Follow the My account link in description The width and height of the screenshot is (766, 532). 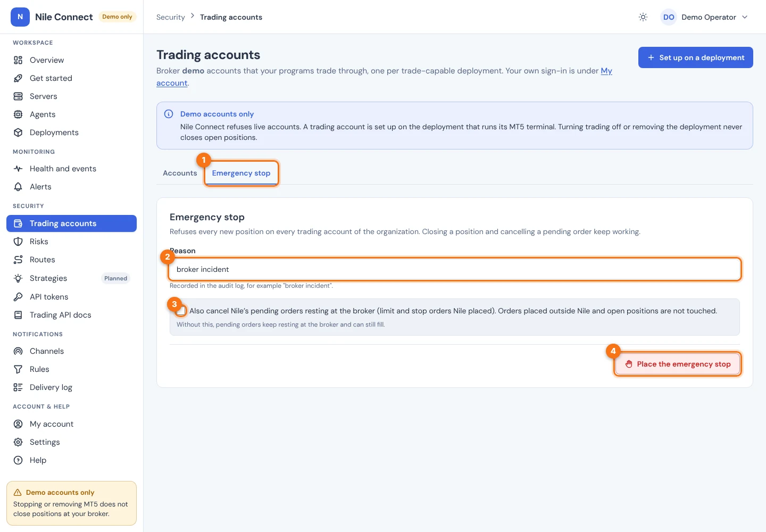(x=606, y=71)
